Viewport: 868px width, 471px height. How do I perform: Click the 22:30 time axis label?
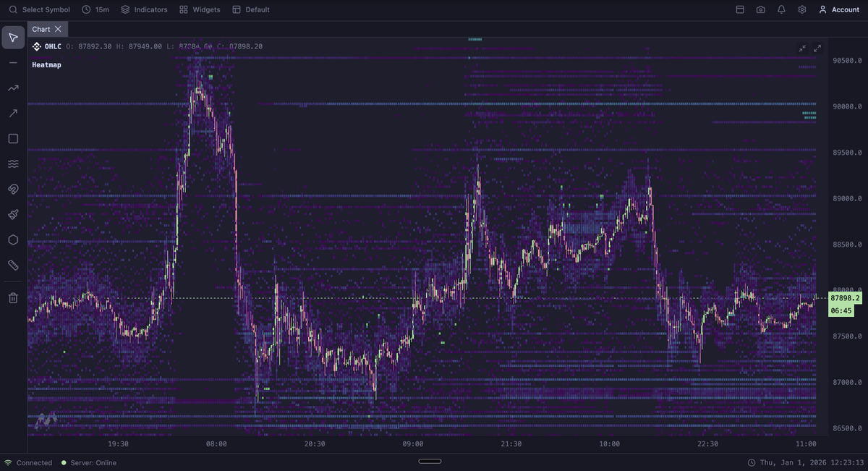tap(707, 444)
